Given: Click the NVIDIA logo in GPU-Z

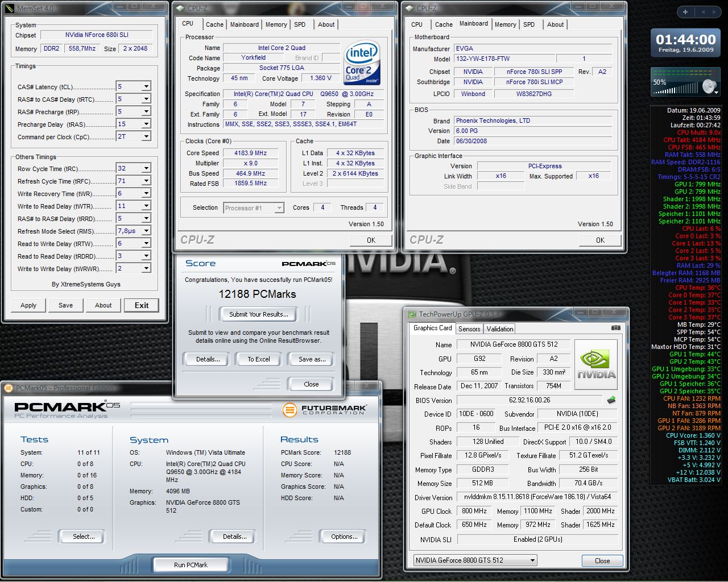Looking at the screenshot, I should coord(596,364).
